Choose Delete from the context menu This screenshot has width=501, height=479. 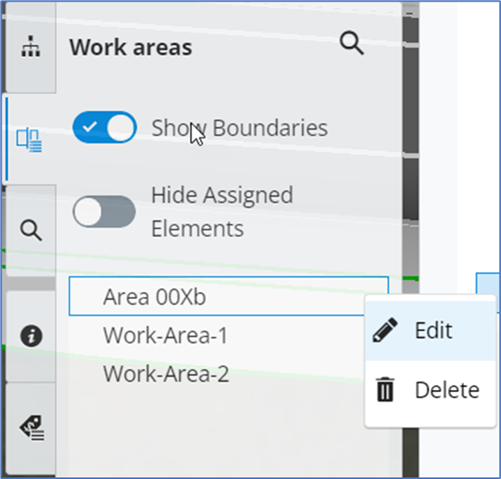click(431, 390)
